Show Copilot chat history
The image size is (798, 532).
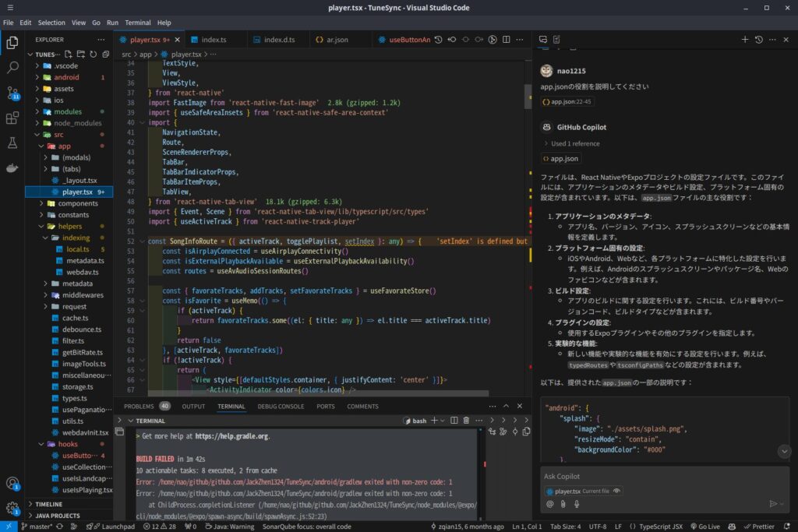pos(761,39)
